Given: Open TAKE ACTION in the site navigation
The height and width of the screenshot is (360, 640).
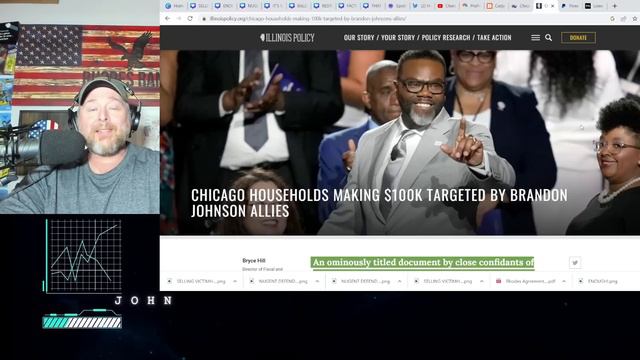Looking at the screenshot, I should 494,38.
